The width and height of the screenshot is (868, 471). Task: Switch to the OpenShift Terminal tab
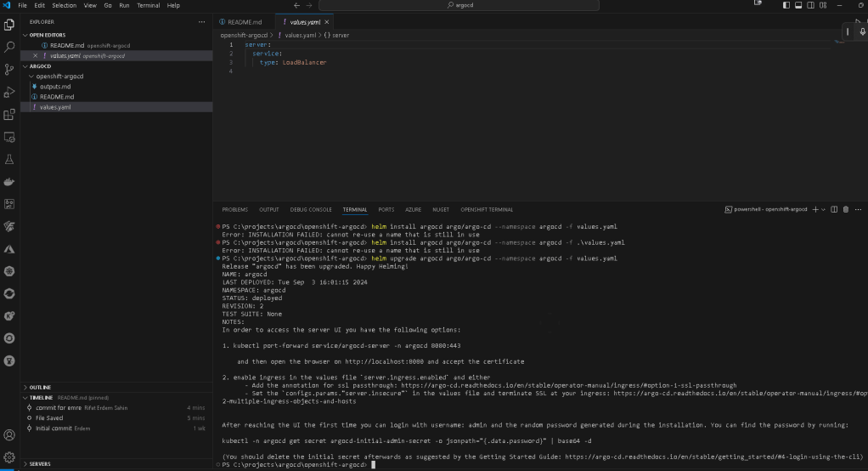[x=487, y=209]
